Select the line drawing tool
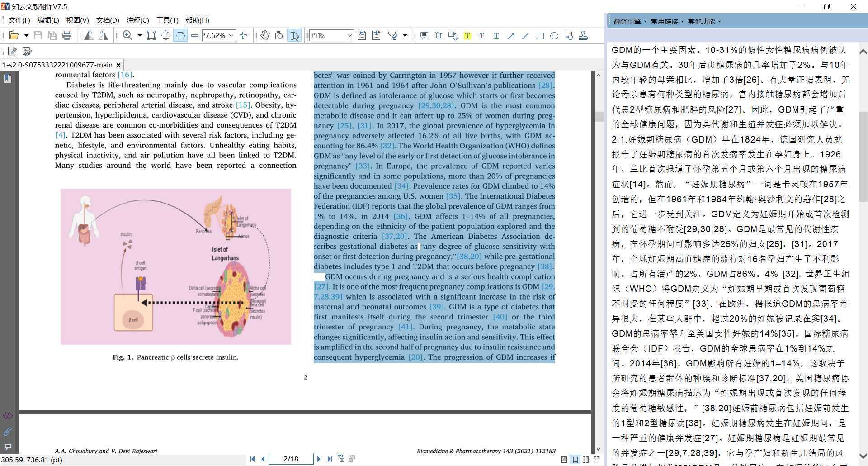868x466 pixels. tap(525, 36)
